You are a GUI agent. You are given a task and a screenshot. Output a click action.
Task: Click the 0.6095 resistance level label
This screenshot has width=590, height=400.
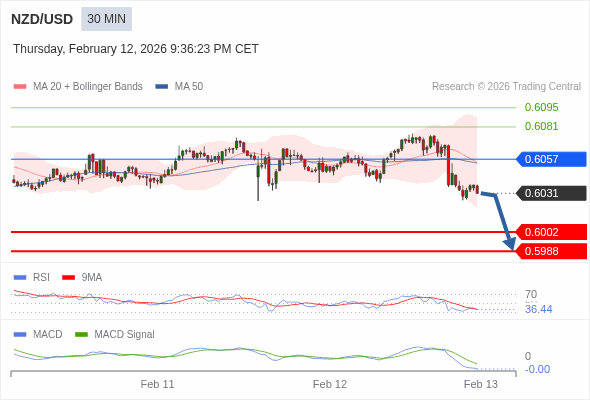tap(541, 107)
